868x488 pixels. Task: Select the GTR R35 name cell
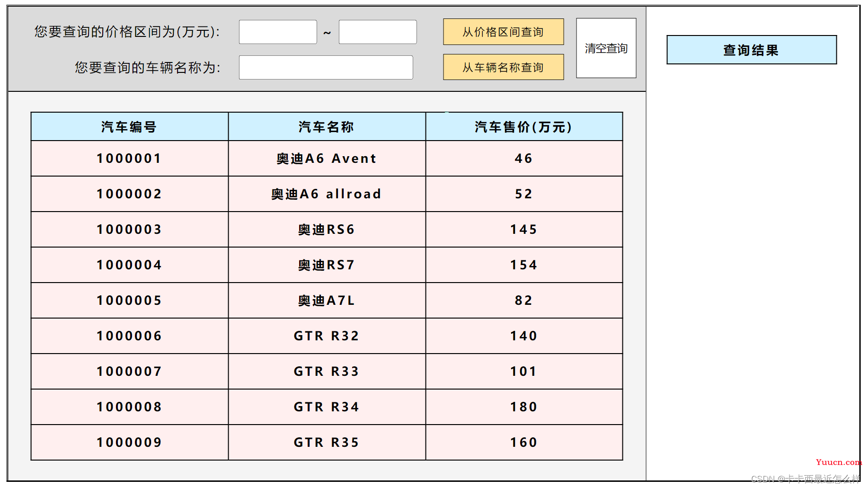point(327,443)
